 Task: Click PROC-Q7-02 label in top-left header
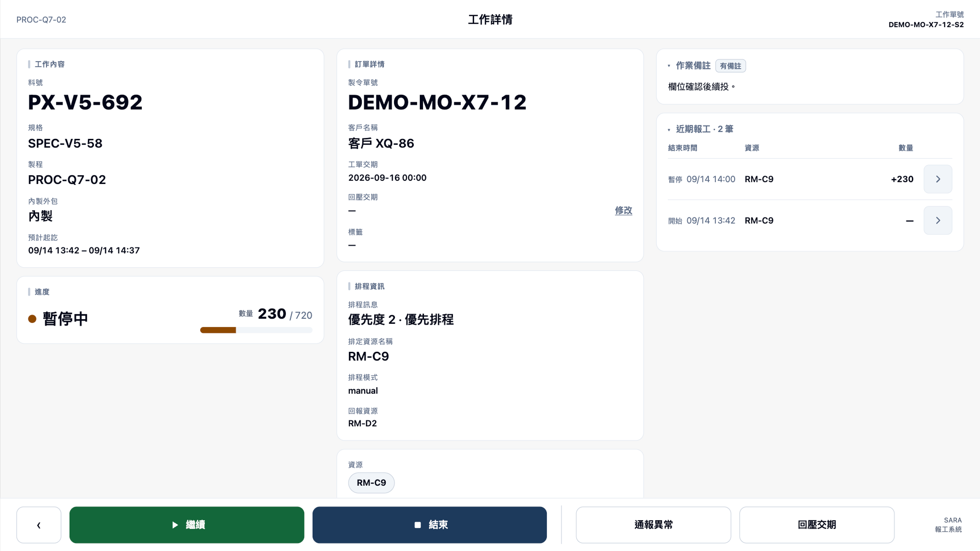pyautogui.click(x=41, y=20)
